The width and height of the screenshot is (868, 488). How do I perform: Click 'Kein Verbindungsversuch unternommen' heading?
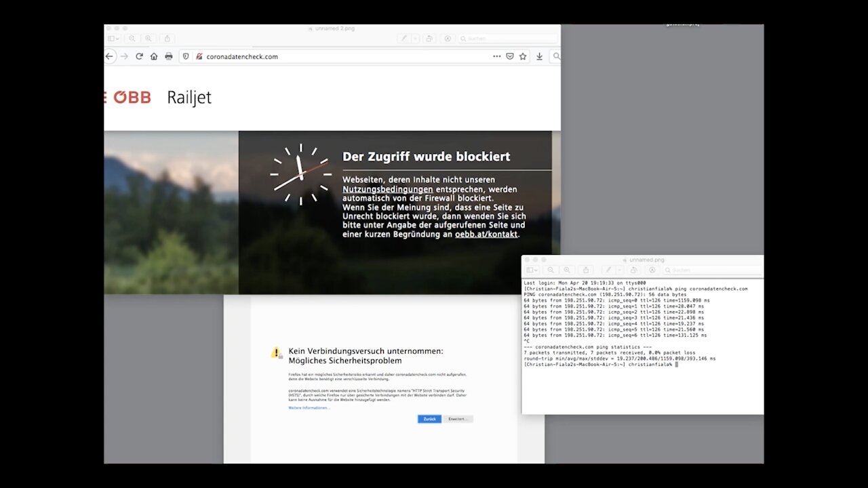tap(366, 351)
